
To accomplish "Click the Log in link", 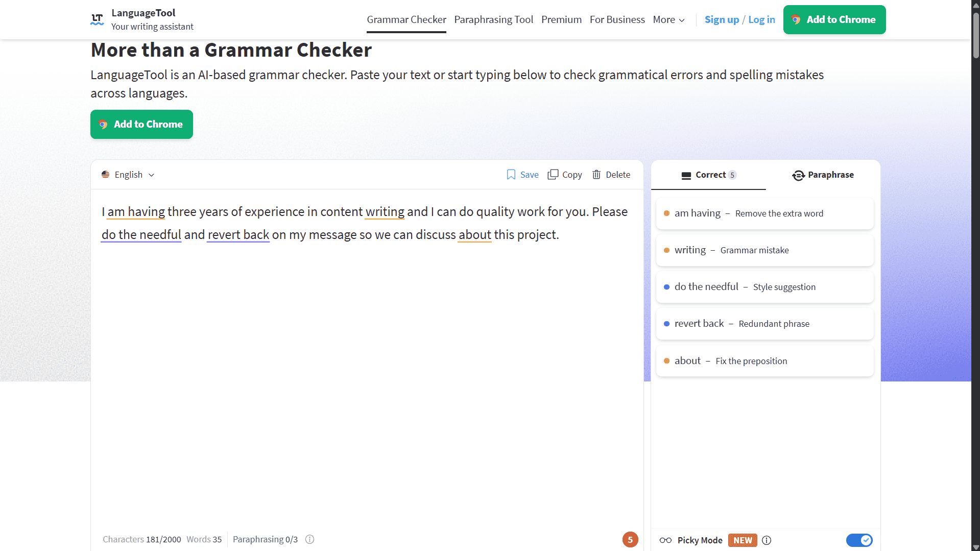I will pos(761,19).
